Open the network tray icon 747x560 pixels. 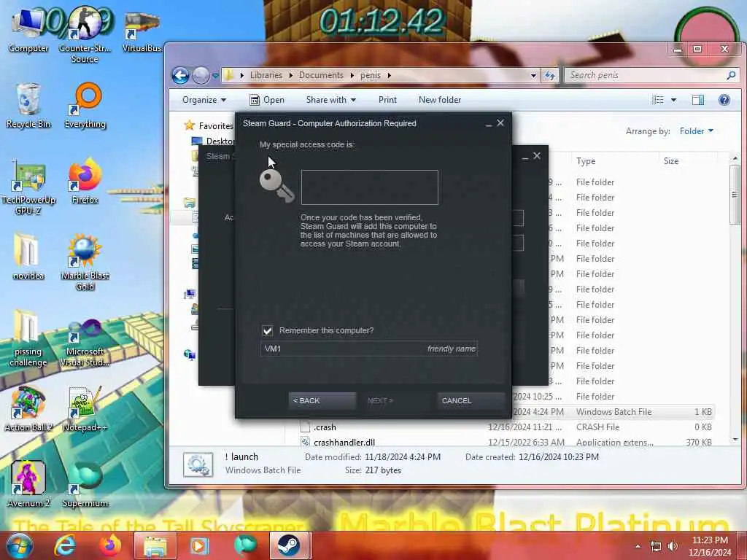point(656,546)
